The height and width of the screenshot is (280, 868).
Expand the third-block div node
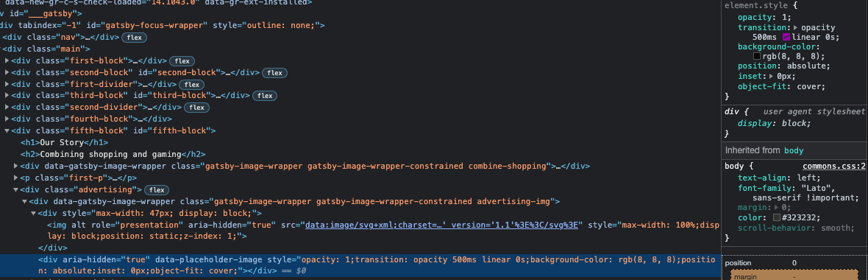click(x=7, y=96)
